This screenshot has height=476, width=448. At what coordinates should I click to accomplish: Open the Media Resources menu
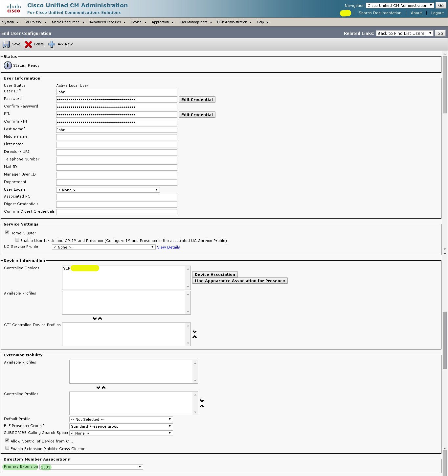pyautogui.click(x=68, y=22)
